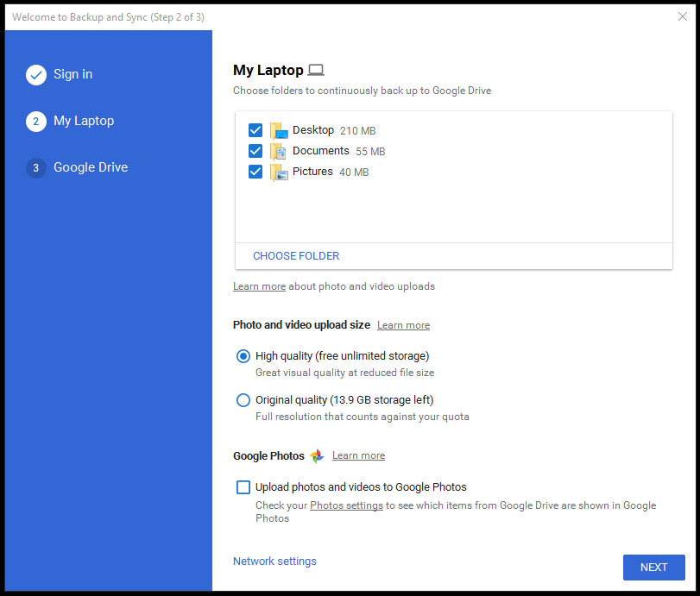Screen dimensions: 700x596
Task: Click 'Full resolution that counts against your quota'
Action: (x=362, y=417)
